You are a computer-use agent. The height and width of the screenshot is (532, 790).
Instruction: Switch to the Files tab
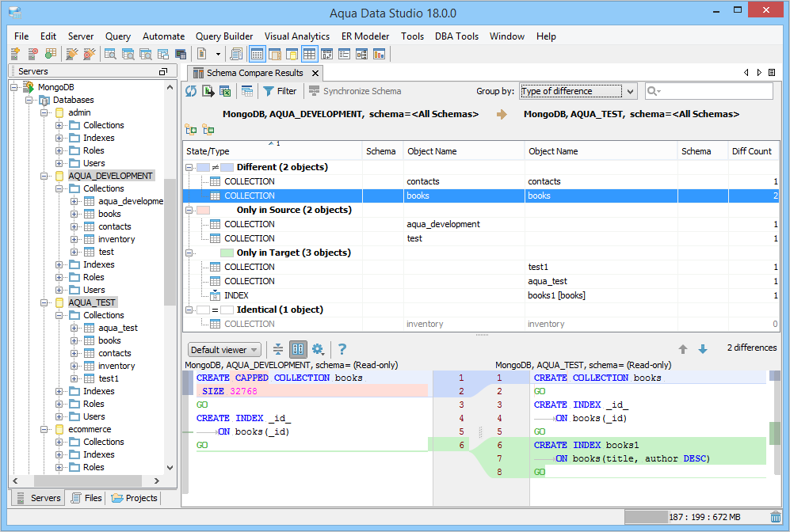click(x=86, y=498)
